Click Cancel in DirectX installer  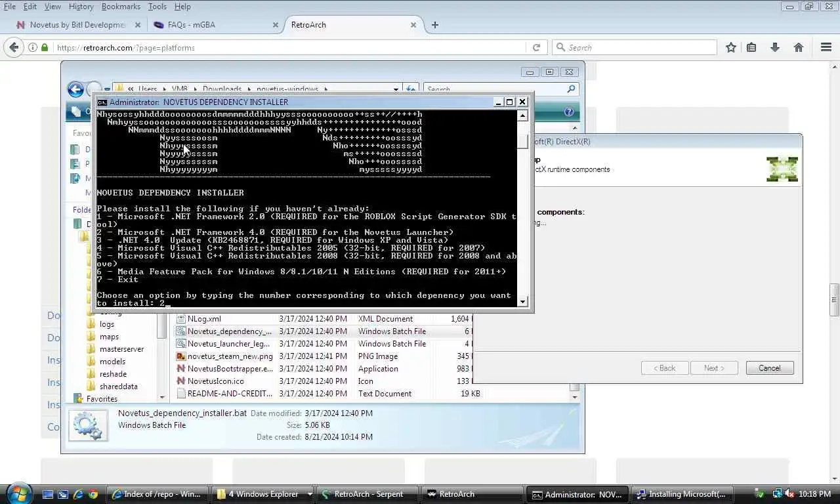(770, 368)
